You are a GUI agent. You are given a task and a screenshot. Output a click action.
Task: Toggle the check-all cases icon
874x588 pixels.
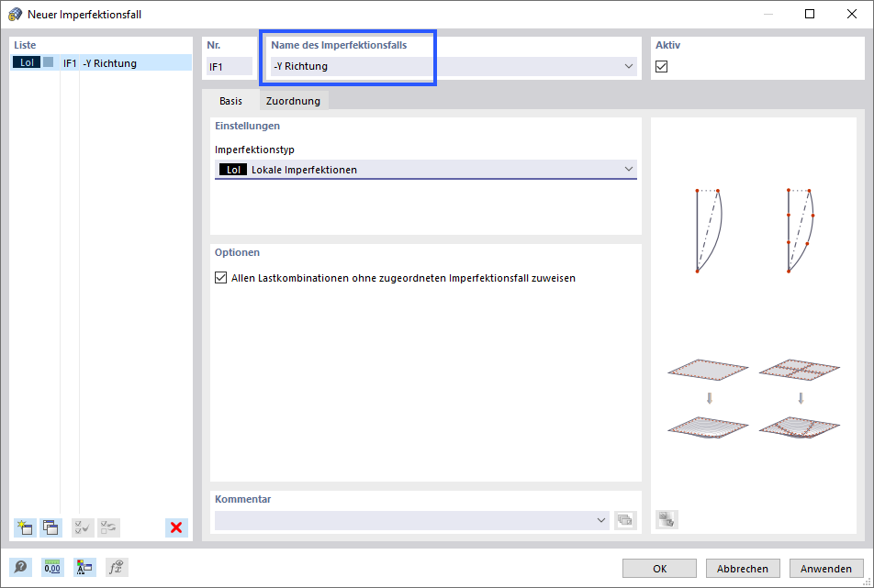pos(82,527)
